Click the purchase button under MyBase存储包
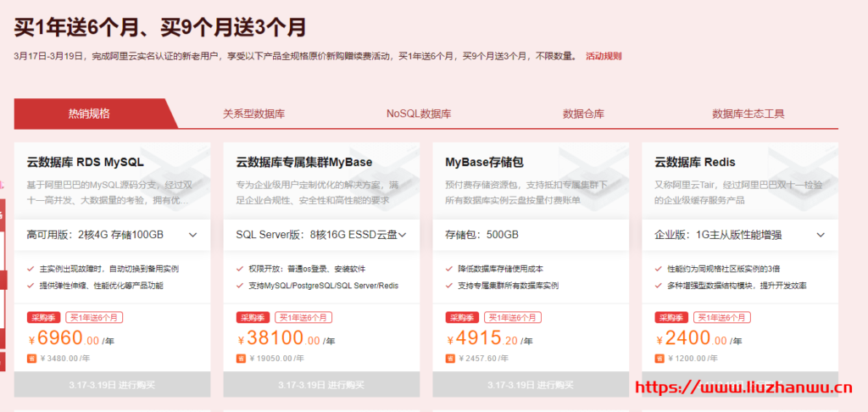 point(531,384)
